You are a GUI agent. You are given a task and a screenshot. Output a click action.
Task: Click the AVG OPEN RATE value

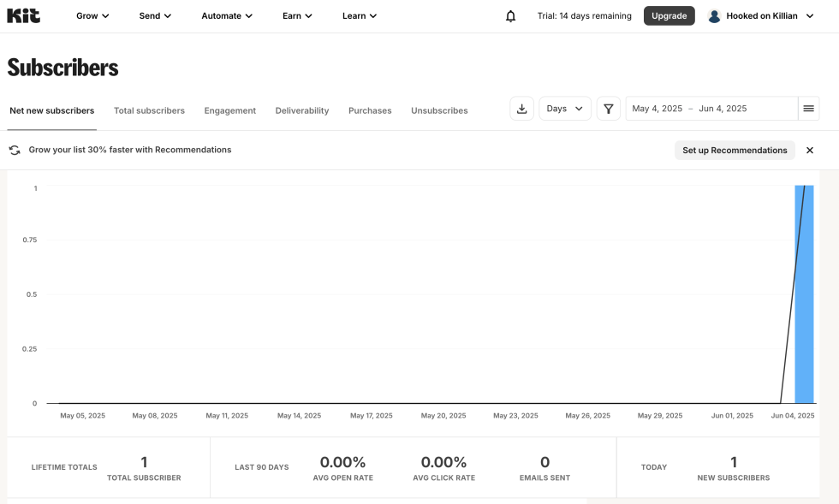tap(343, 462)
